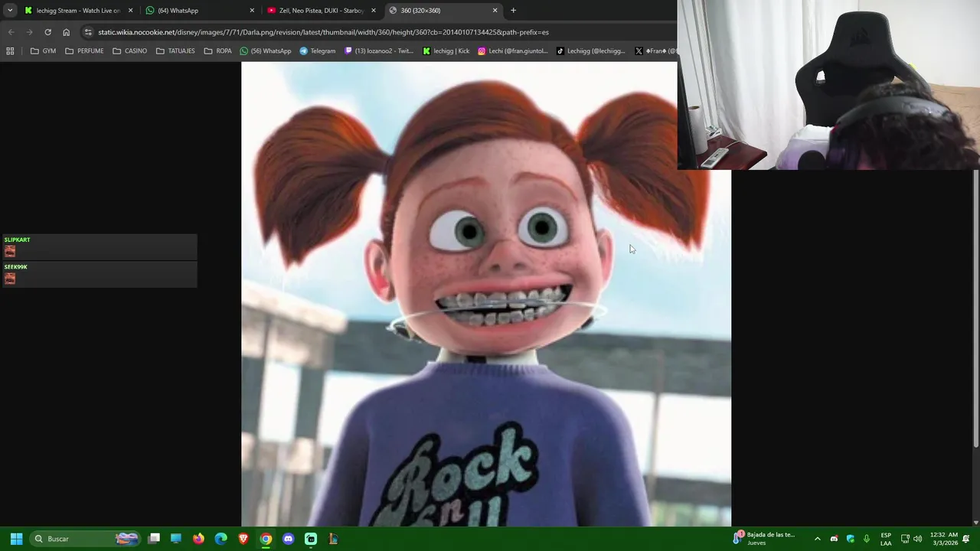The image size is (980, 551).
Task: Click the page vertical scrollbar
Action: coord(975,308)
